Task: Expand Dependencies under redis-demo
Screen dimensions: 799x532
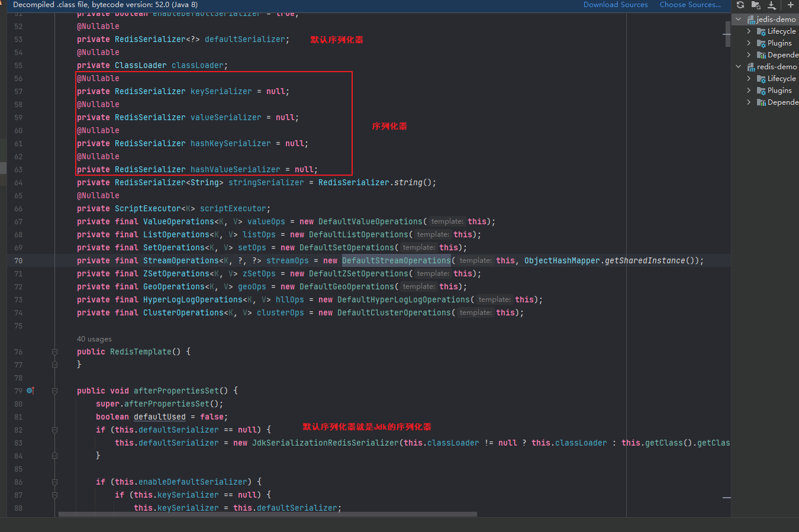Action: pos(749,102)
